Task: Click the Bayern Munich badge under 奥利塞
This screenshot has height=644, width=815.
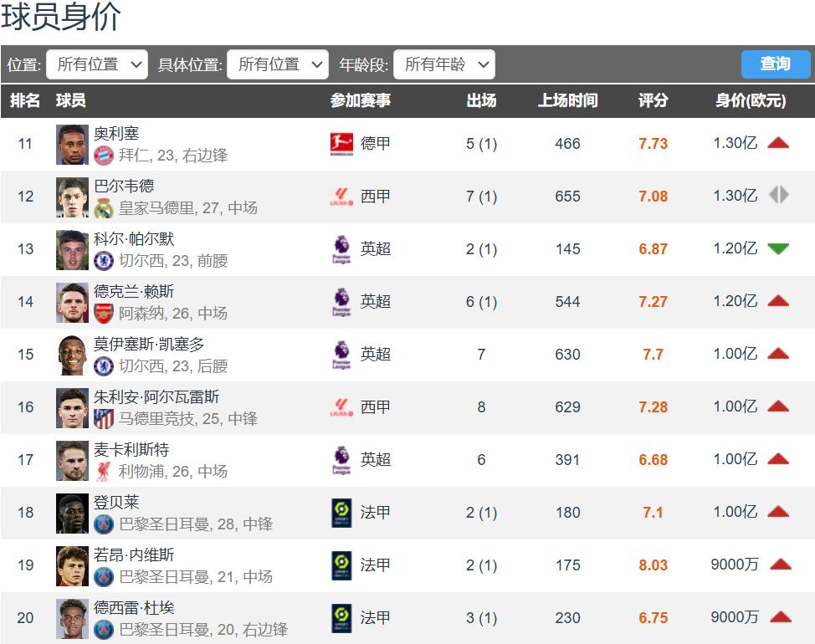Action: pyautogui.click(x=104, y=156)
